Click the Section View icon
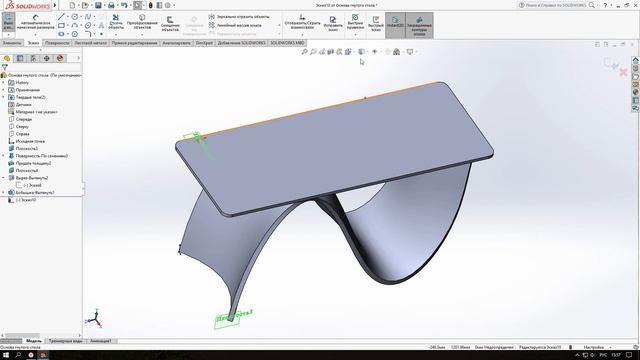Image resolution: width=640 pixels, height=360 pixels. pyautogui.click(x=331, y=52)
